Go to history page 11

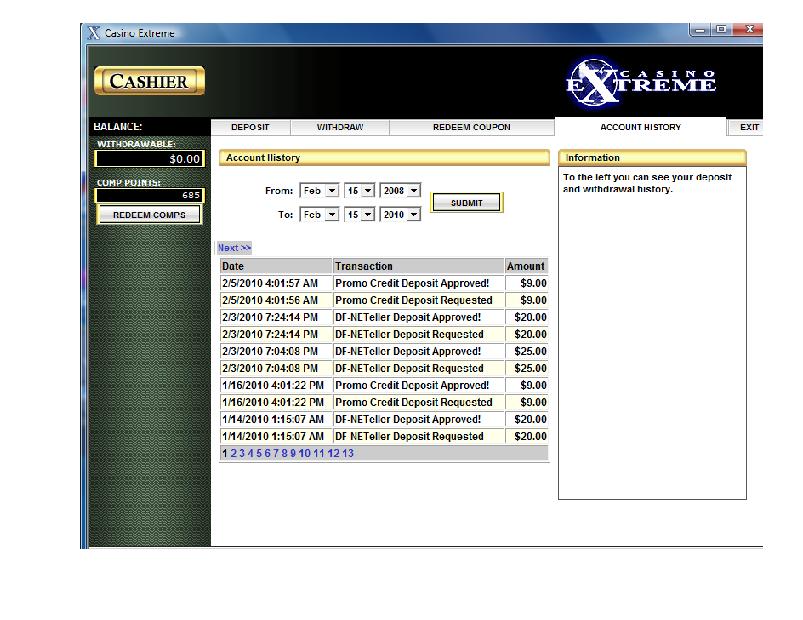pos(319,453)
